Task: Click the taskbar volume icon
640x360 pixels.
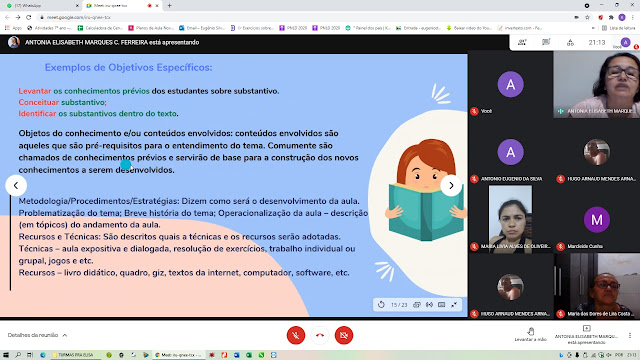Action: (609, 355)
